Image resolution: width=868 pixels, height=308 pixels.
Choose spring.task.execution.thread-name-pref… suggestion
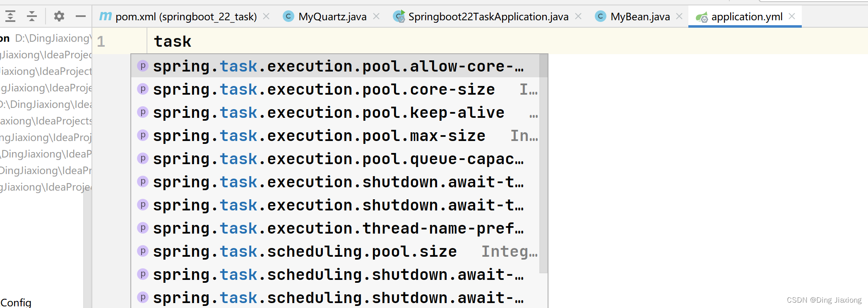coord(335,228)
